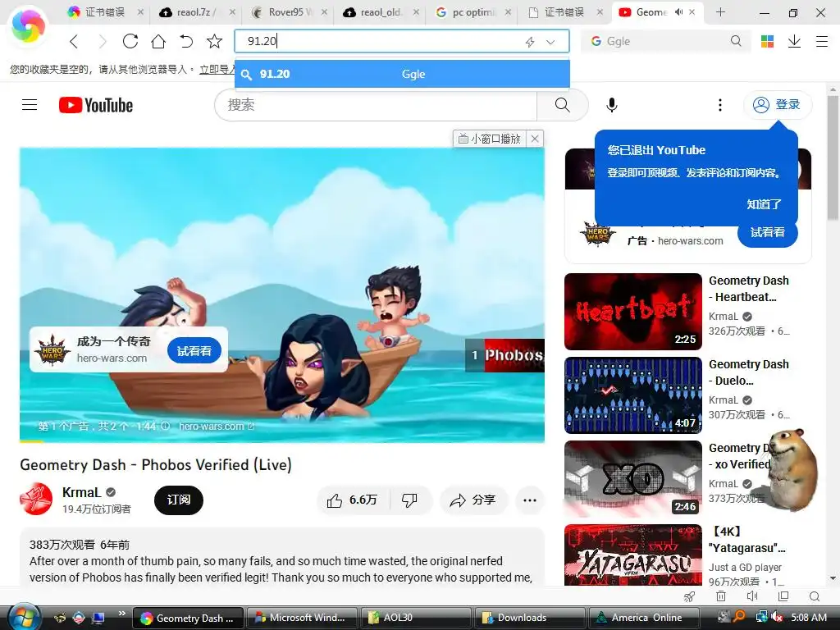Open the AOL30 taskbar item
Image resolution: width=840 pixels, height=630 pixels.
[416, 618]
